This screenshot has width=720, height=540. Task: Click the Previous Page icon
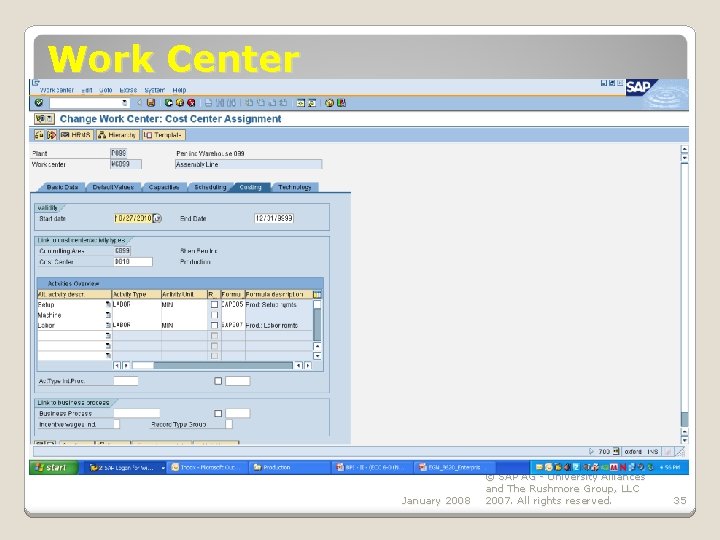coord(260,103)
